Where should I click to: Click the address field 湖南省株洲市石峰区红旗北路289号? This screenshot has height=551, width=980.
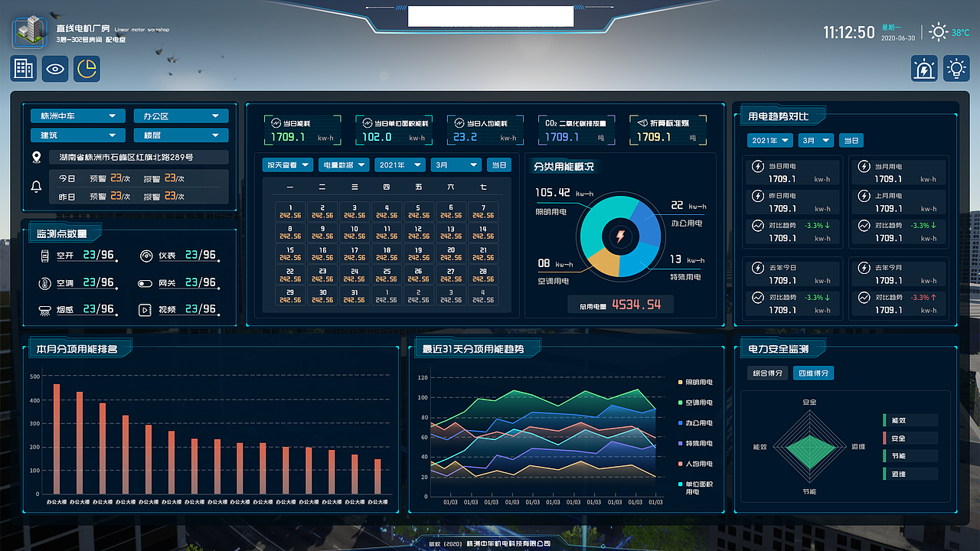point(139,158)
